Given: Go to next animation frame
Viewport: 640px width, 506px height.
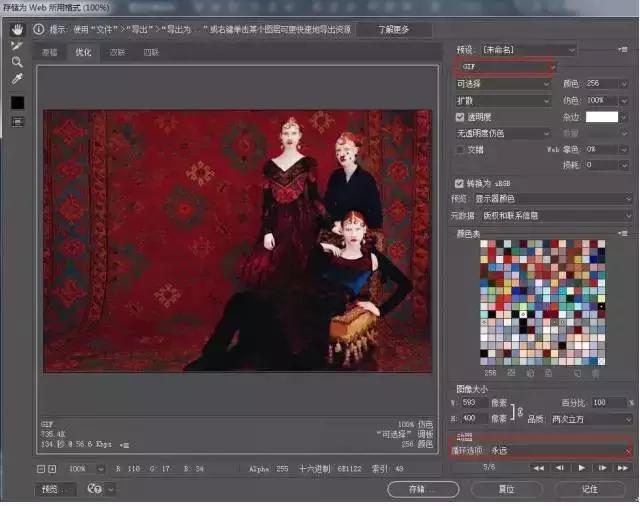Looking at the screenshot, I should point(602,468).
